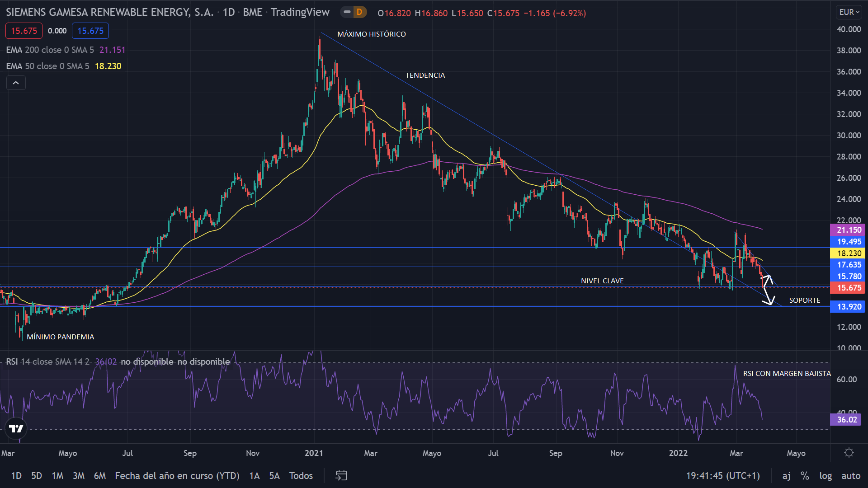The image size is (868, 488).
Task: Click the blue buy price 15.675 box
Action: [x=90, y=31]
